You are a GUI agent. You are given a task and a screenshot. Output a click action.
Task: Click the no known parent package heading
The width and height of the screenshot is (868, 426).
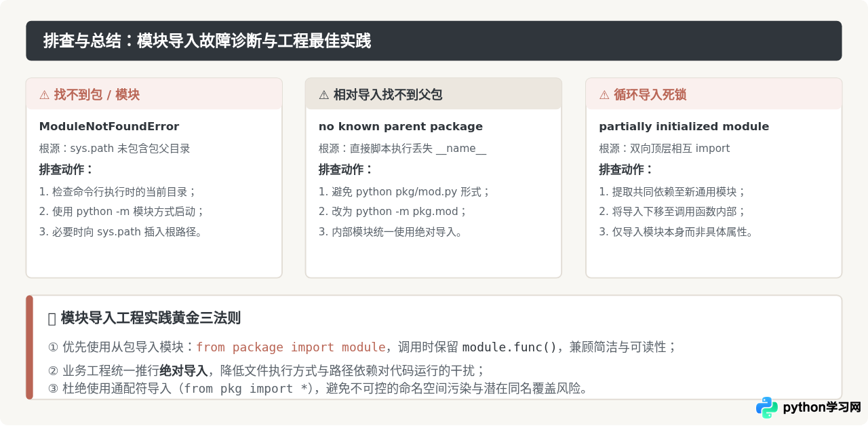401,126
